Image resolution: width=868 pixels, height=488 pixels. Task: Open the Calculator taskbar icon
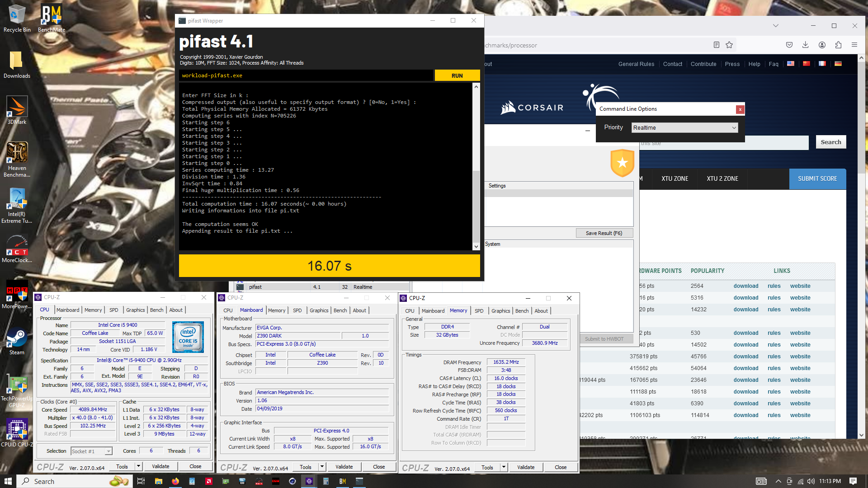click(325, 481)
